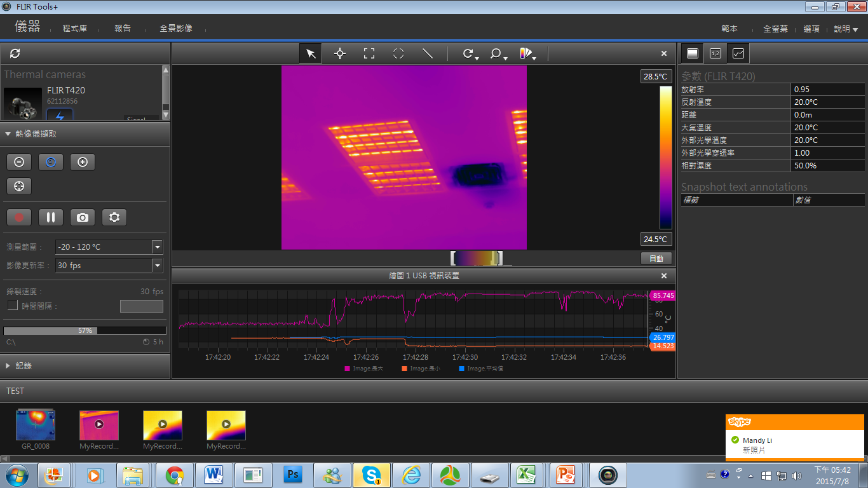Select the line measurement tool

coord(428,54)
